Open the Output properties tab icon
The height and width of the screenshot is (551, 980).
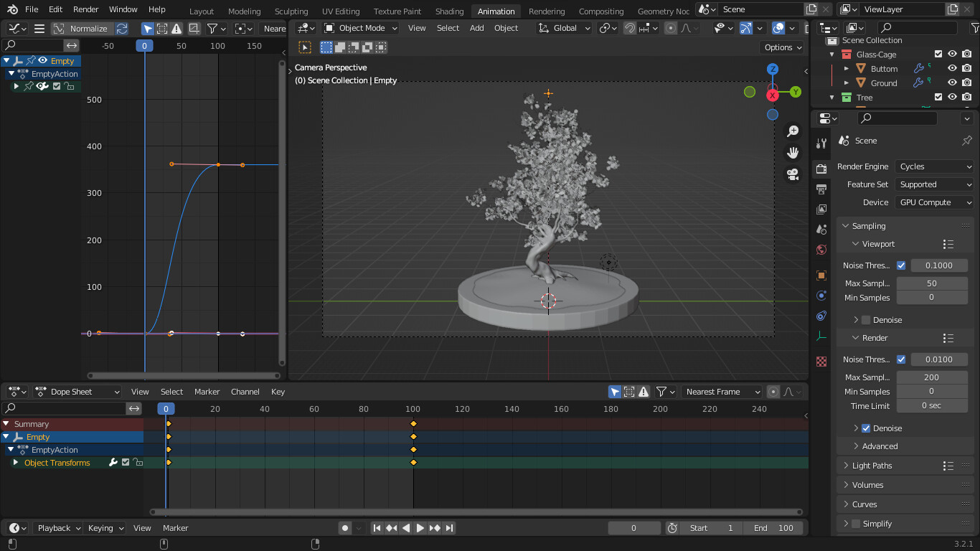pos(821,189)
